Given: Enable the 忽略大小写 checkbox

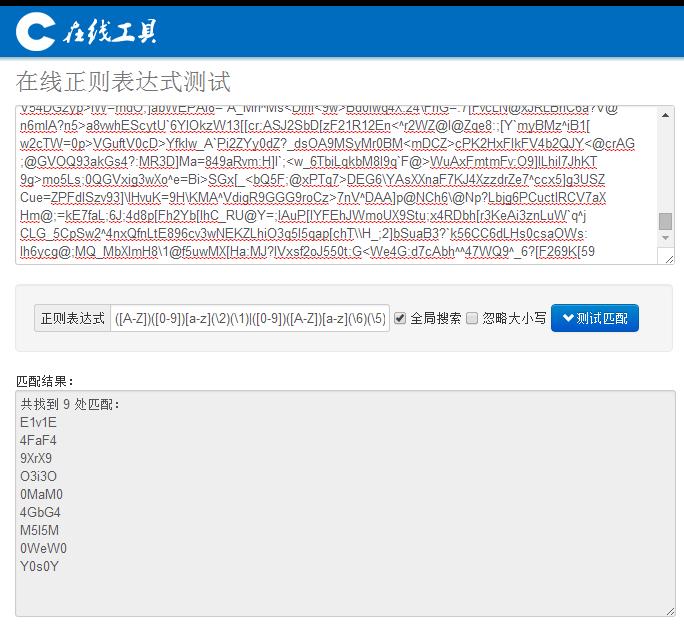Looking at the screenshot, I should click(472, 318).
